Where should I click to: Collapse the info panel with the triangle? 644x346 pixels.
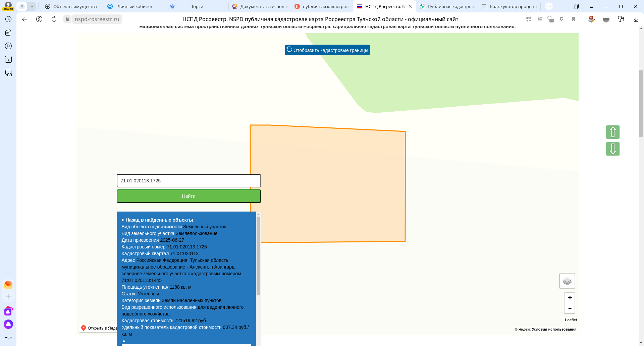coord(124,341)
